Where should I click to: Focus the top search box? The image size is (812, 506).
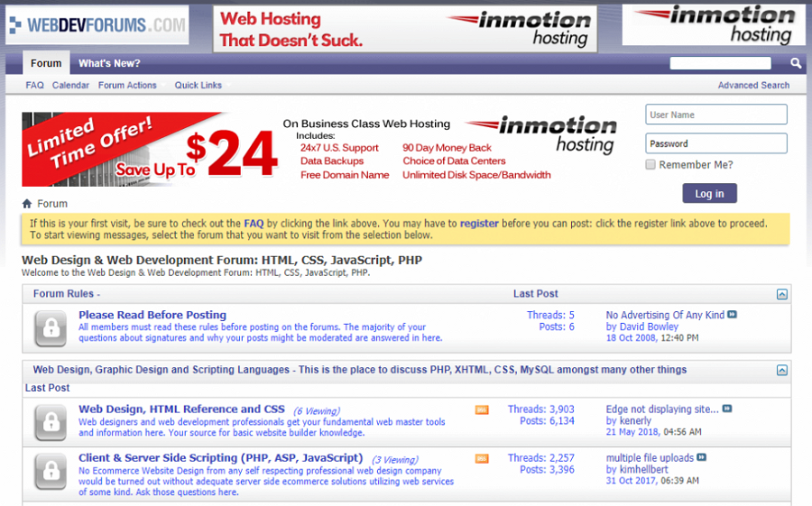coord(720,63)
